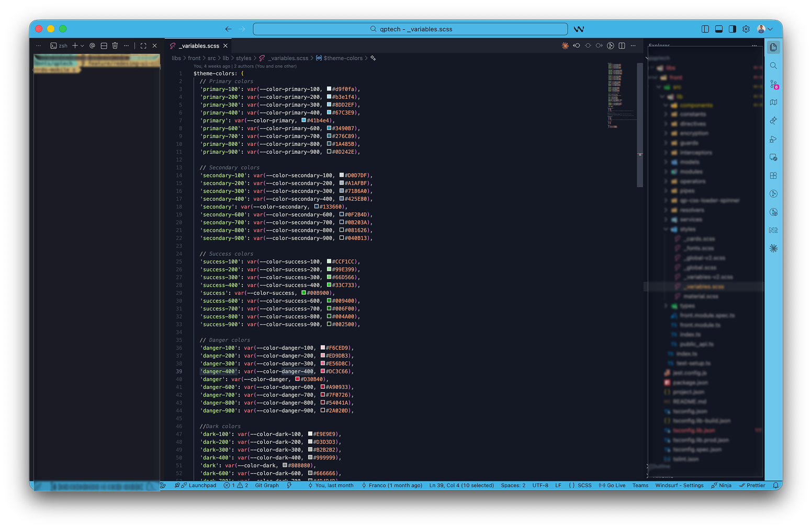Switch to the _variables.scss editor tab
The width and height of the screenshot is (812, 529).
[197, 45]
